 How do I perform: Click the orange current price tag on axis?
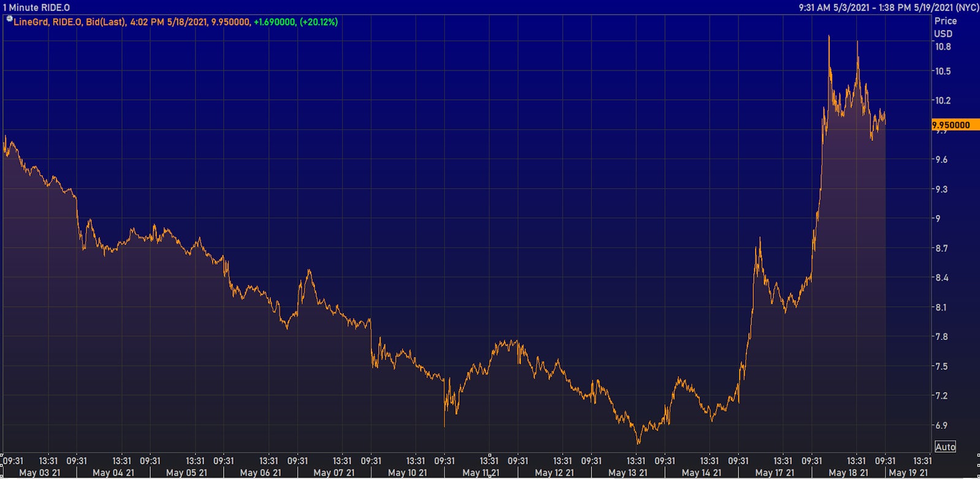pyautogui.click(x=955, y=125)
